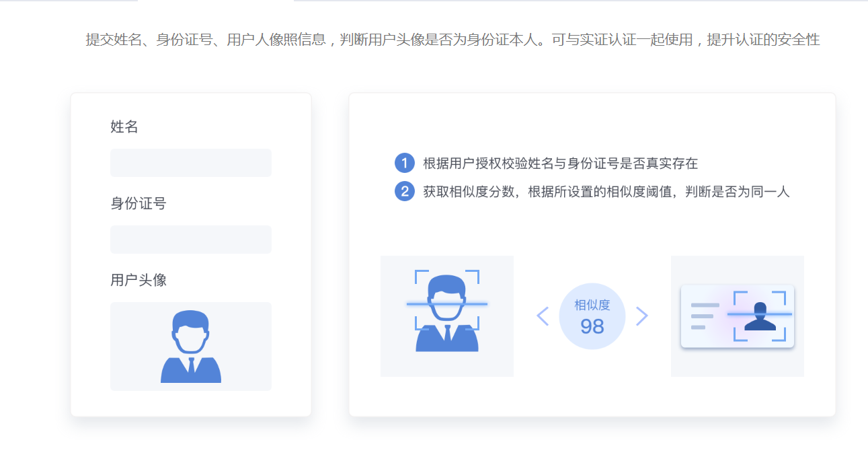Image resolution: width=868 pixels, height=467 pixels.
Task: Click the right chevron beside the 相似度 circle
Action: pos(642,315)
